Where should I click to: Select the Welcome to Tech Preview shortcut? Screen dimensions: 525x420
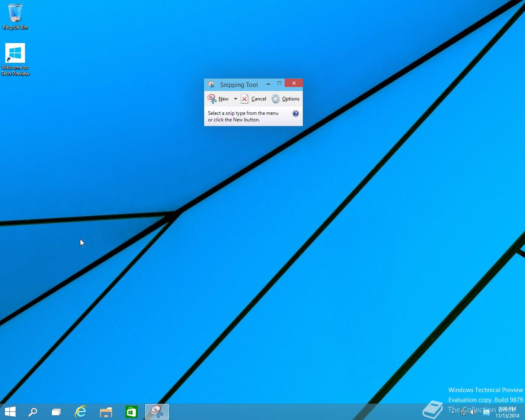coord(15,60)
